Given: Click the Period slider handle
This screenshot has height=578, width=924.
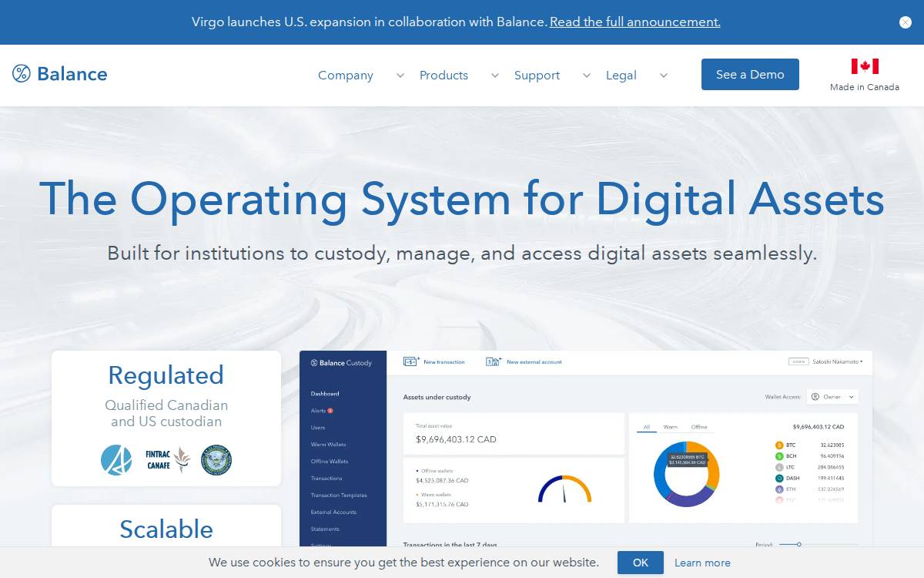Looking at the screenshot, I should tap(799, 545).
